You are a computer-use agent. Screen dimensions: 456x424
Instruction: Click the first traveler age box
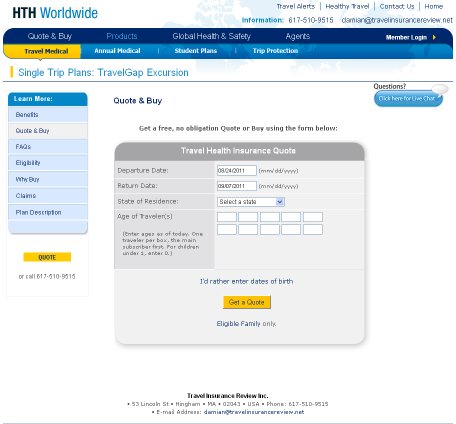coord(227,217)
